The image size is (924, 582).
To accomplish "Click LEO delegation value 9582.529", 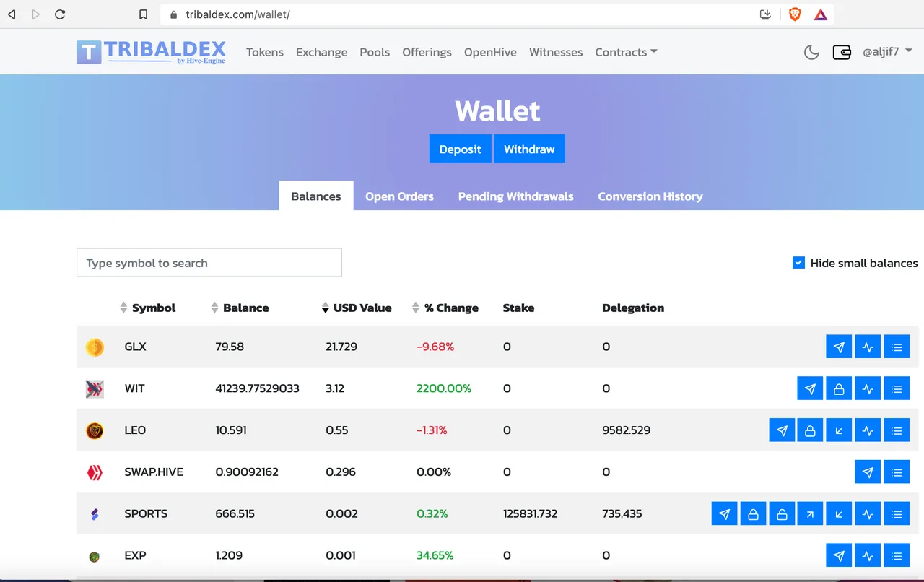I will [x=626, y=430].
